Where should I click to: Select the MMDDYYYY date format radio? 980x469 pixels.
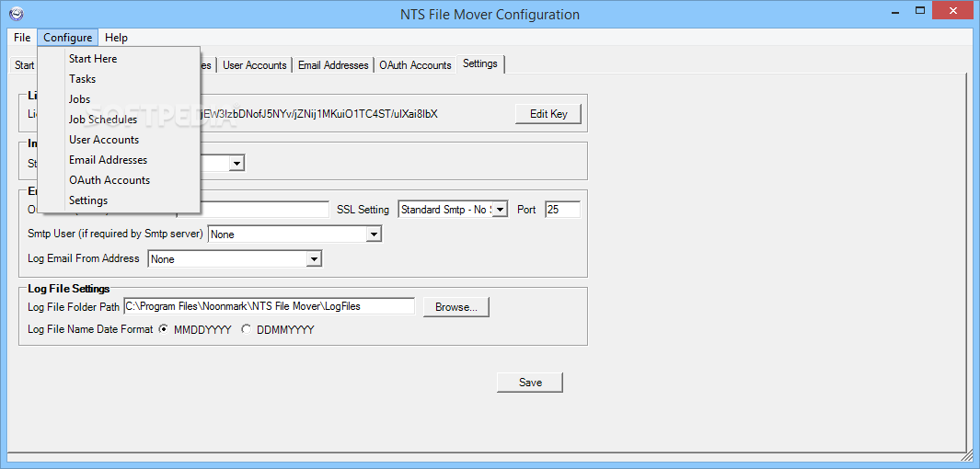coord(164,329)
